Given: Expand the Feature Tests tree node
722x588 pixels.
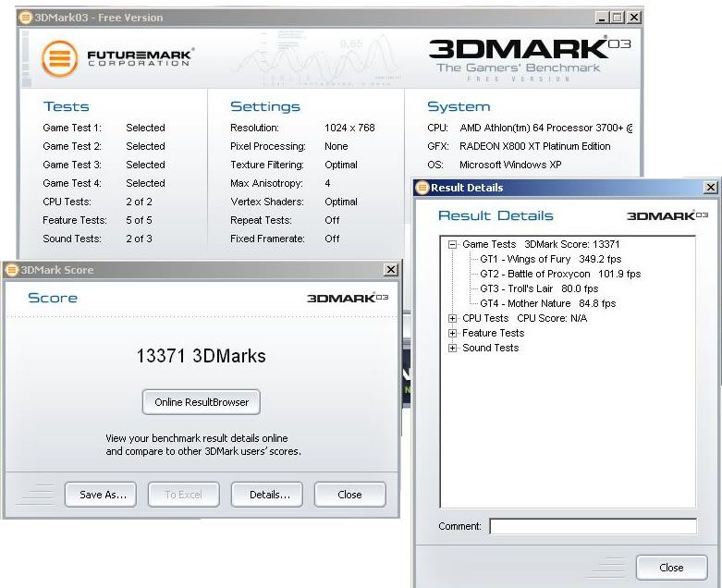Looking at the screenshot, I should 453,333.
